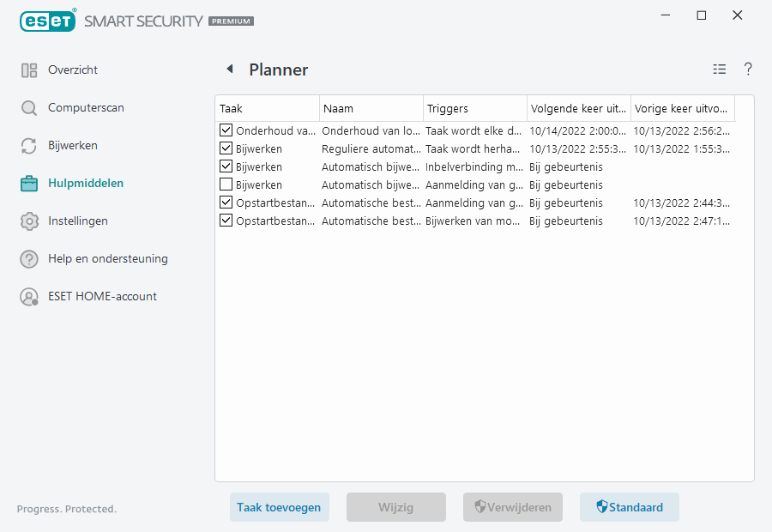
Task: Click the ESET HOME-account person icon
Action: [28, 296]
